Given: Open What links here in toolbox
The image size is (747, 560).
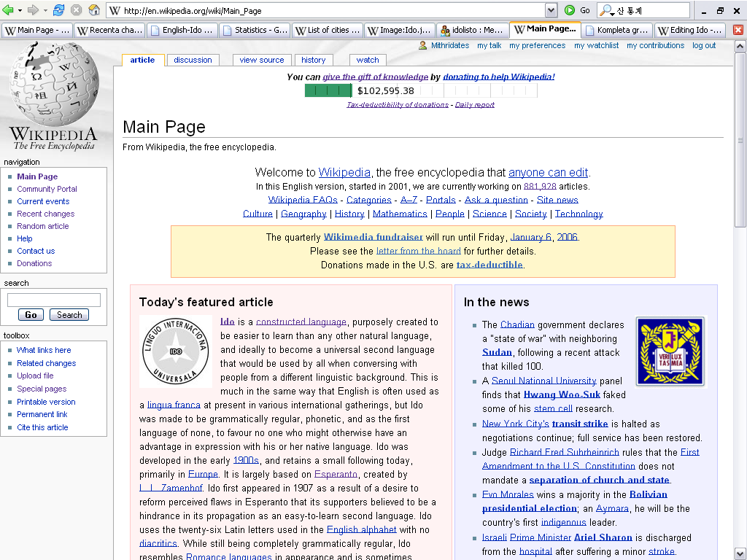Looking at the screenshot, I should [44, 350].
